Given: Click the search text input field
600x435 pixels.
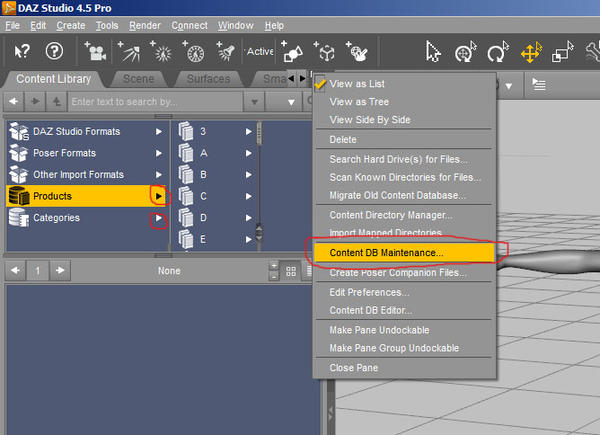Looking at the screenshot, I should [155, 102].
